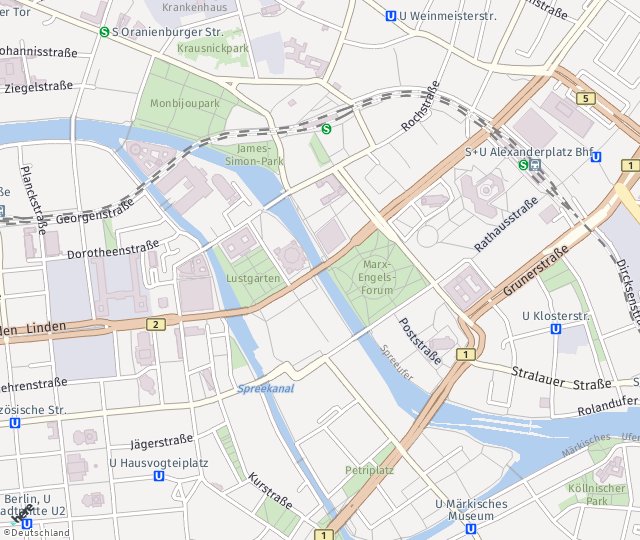Click the Monbijoupark label
This screenshot has height=540, width=640.
[x=185, y=104]
